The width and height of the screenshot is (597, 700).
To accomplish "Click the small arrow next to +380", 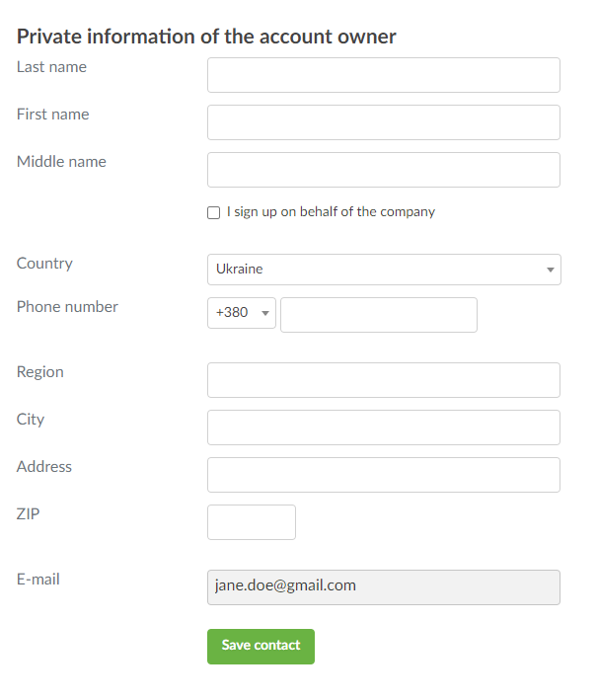I will [x=264, y=314].
